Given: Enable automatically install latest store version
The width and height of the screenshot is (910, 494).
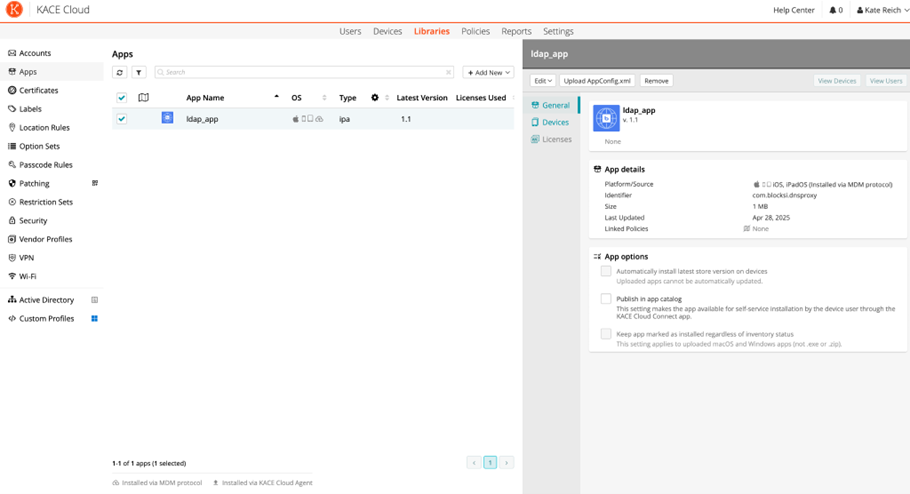Looking at the screenshot, I should coord(606,271).
